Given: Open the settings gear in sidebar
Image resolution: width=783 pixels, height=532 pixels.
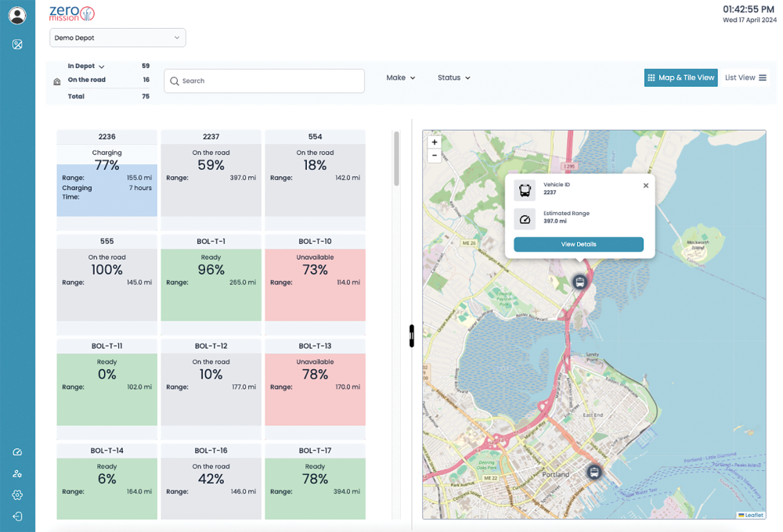Looking at the screenshot, I should tap(17, 494).
